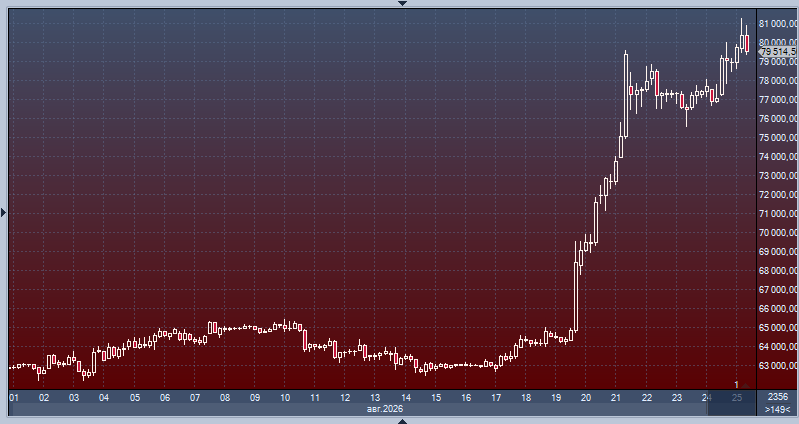Click the 2356 bar count value
The image size is (799, 424).
[x=778, y=396]
